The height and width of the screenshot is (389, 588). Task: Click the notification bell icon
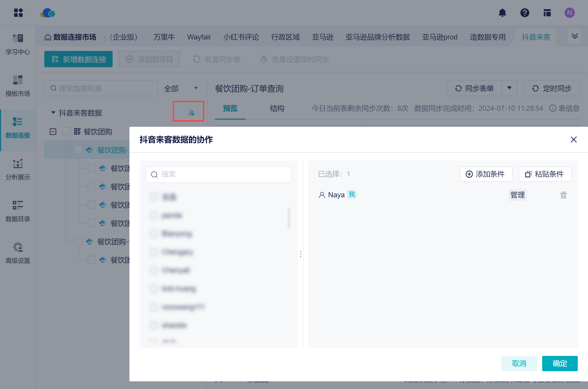[x=502, y=13]
